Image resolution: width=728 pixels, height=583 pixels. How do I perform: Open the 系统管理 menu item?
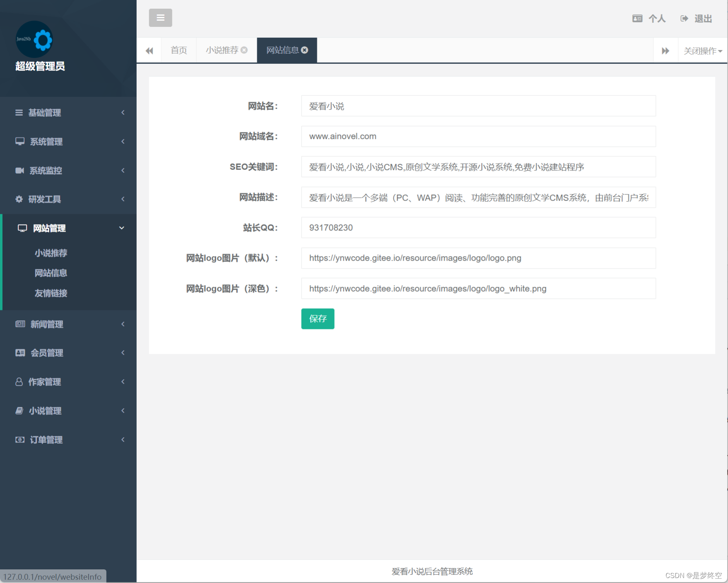point(68,142)
